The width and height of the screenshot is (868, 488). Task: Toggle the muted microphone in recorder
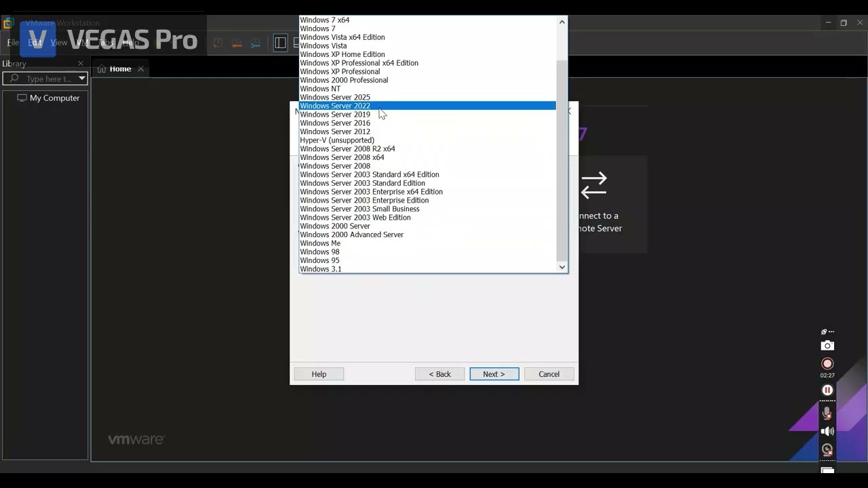tap(827, 413)
